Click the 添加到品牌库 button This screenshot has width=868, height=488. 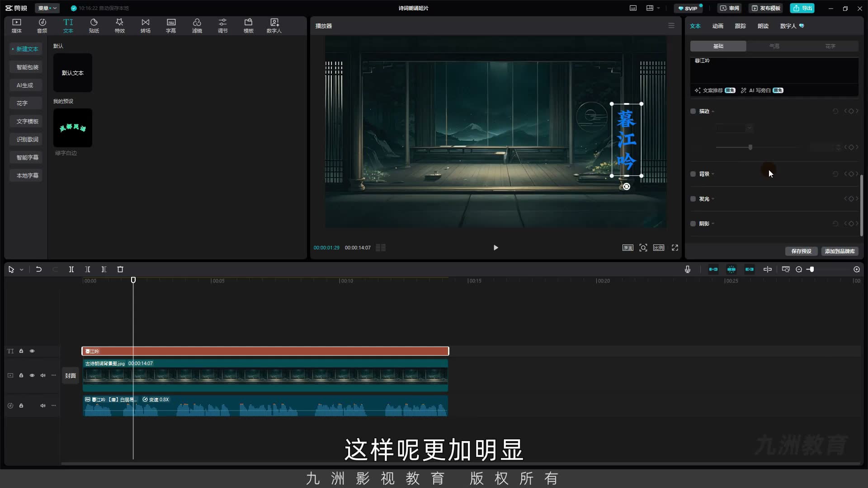(x=840, y=251)
